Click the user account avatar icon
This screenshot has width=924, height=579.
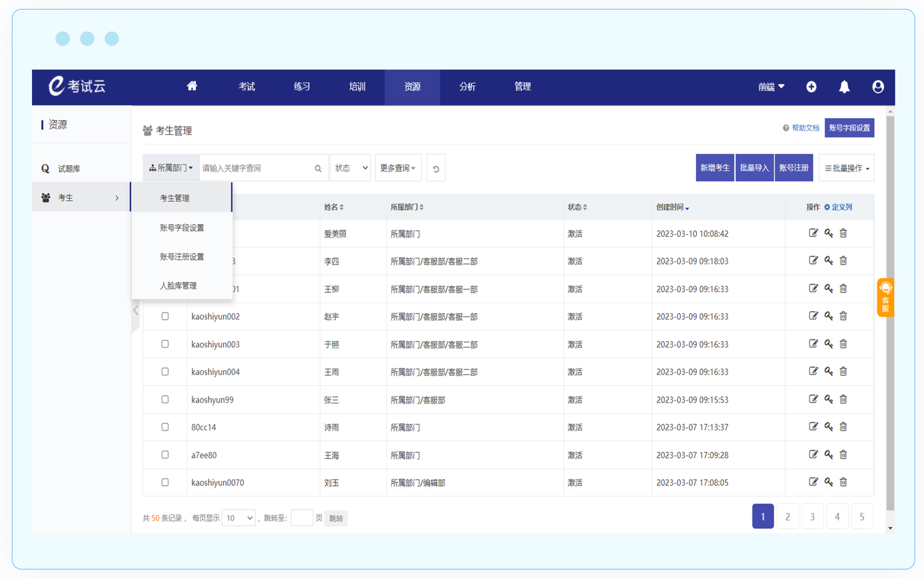[x=878, y=87]
